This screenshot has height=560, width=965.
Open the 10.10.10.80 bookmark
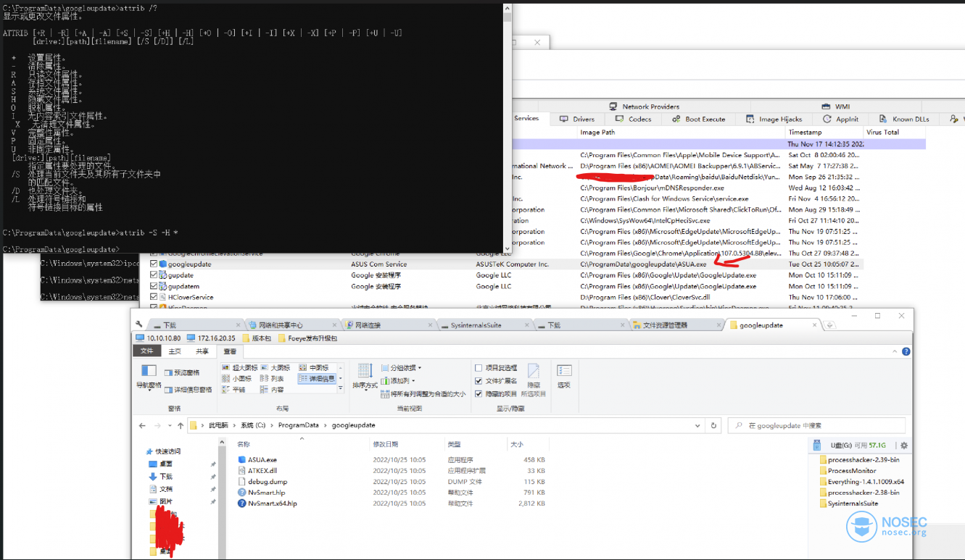coord(158,338)
